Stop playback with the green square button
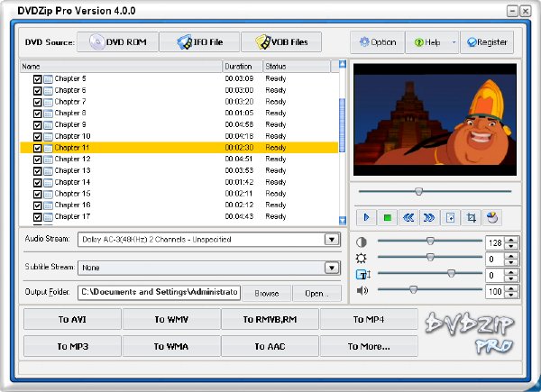 tap(388, 217)
